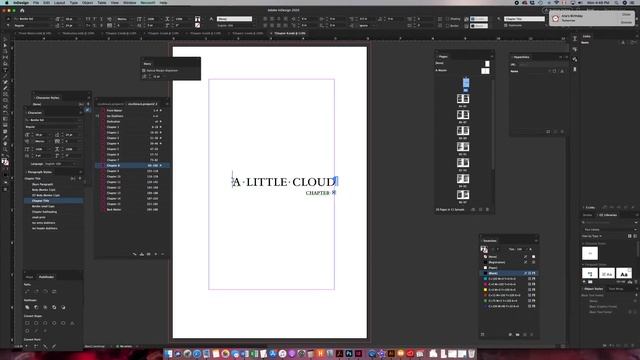Select the yellow swatch in Swatches panel
The height and width of the screenshot is (360, 640).
(509, 289)
